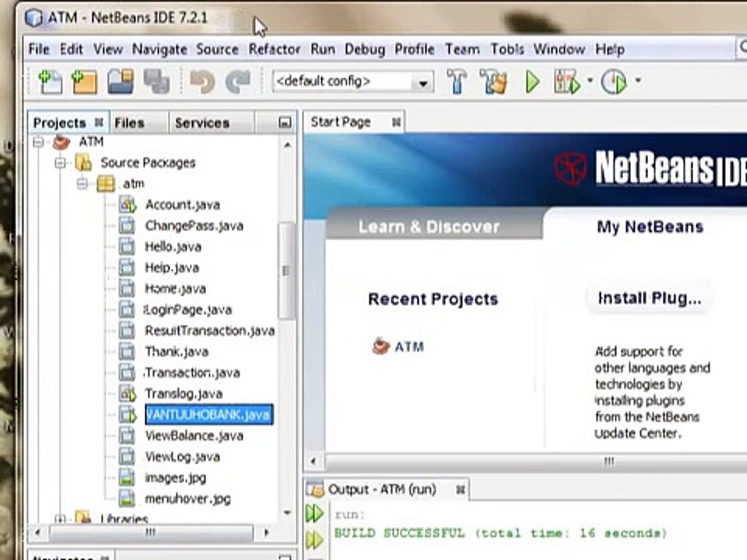Select Hello.java file
The width and height of the screenshot is (747, 560).
coord(173,247)
